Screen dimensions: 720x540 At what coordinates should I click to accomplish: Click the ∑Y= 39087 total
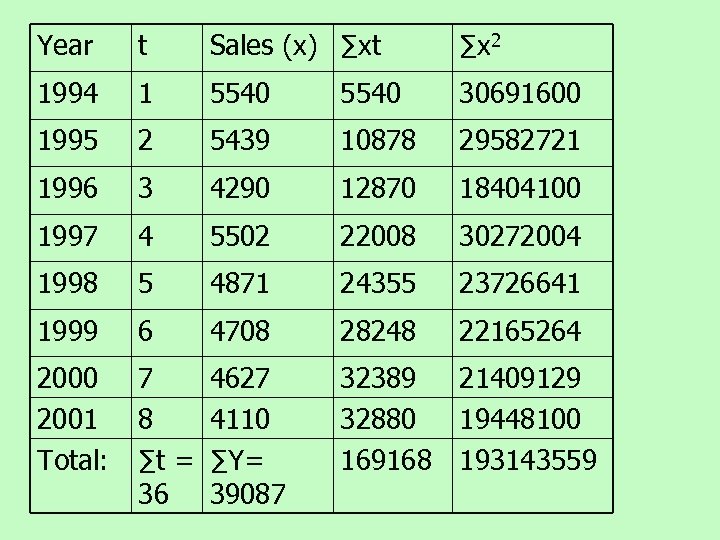(x=245, y=477)
